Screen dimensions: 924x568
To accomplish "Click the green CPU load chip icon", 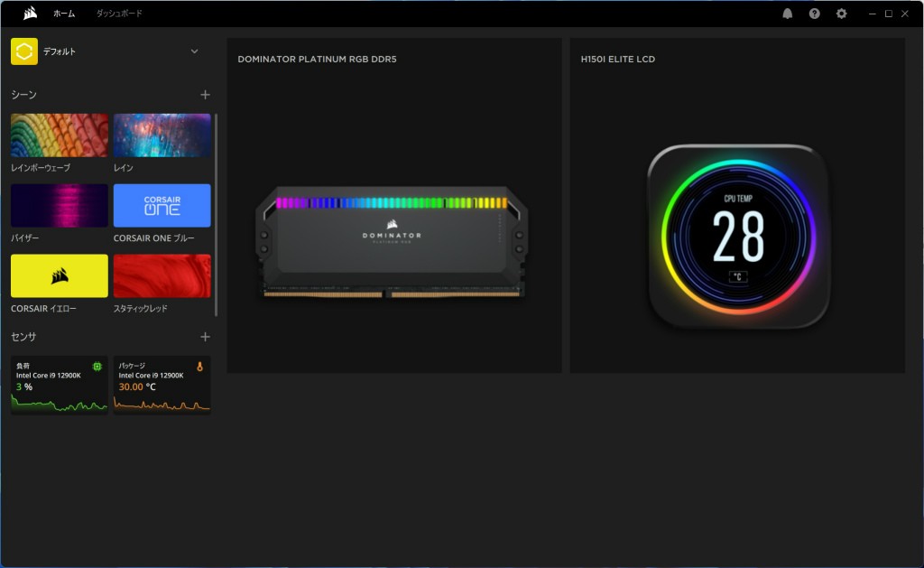I will [97, 367].
